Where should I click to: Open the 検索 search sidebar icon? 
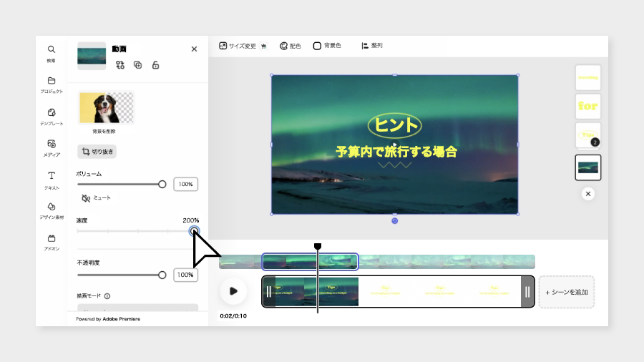(51, 54)
